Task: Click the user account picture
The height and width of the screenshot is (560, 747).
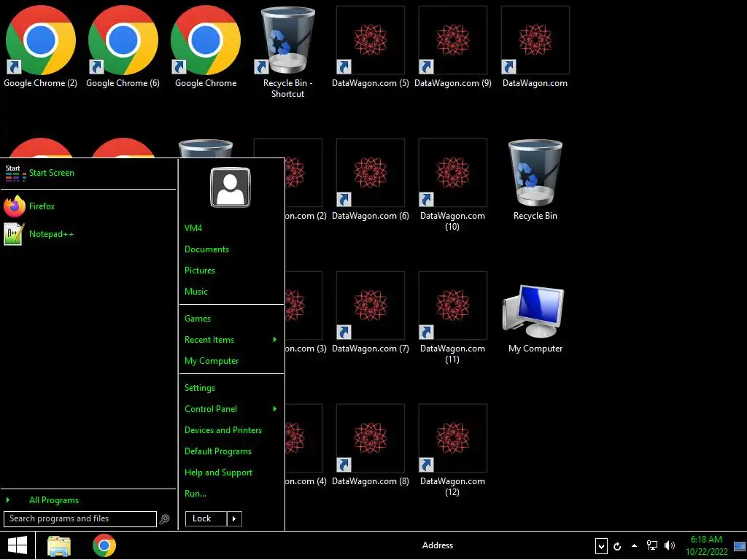Action: tap(230, 187)
